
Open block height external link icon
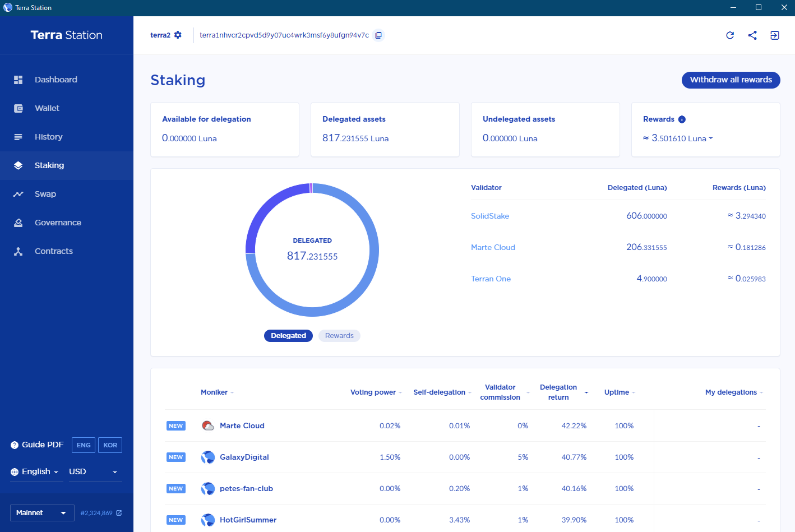[x=119, y=513]
